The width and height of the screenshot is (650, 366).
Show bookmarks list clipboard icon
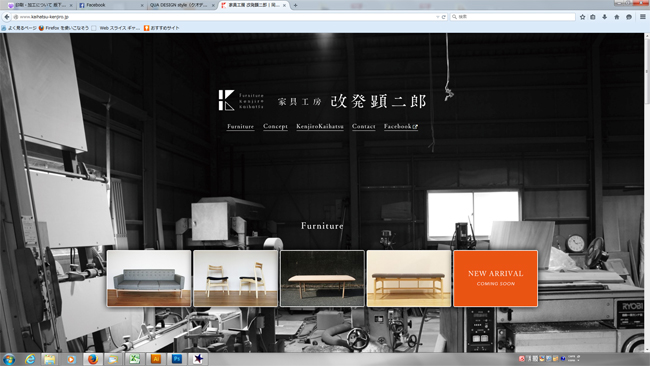pos(593,17)
